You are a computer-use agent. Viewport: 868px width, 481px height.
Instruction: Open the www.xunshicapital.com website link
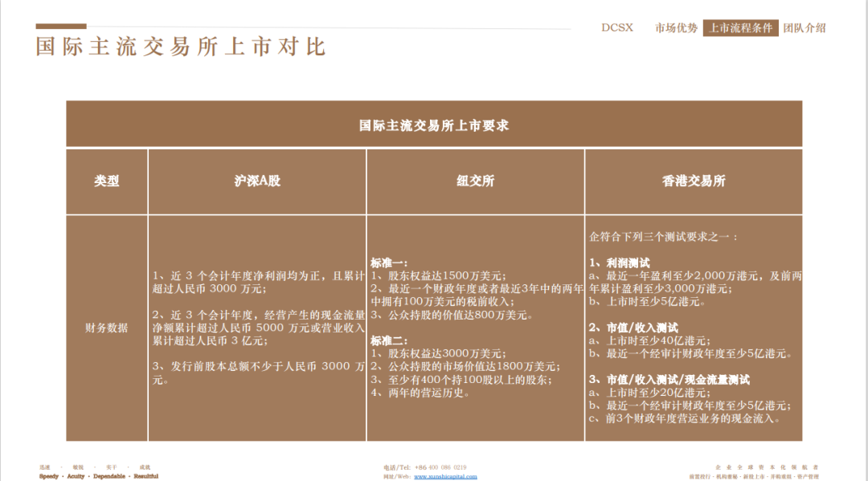coord(445,476)
